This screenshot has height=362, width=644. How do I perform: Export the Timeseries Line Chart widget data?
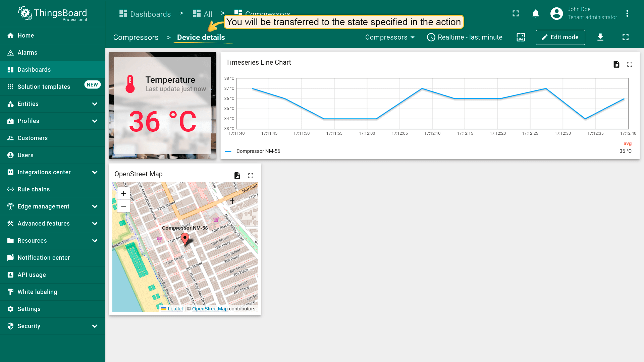616,64
